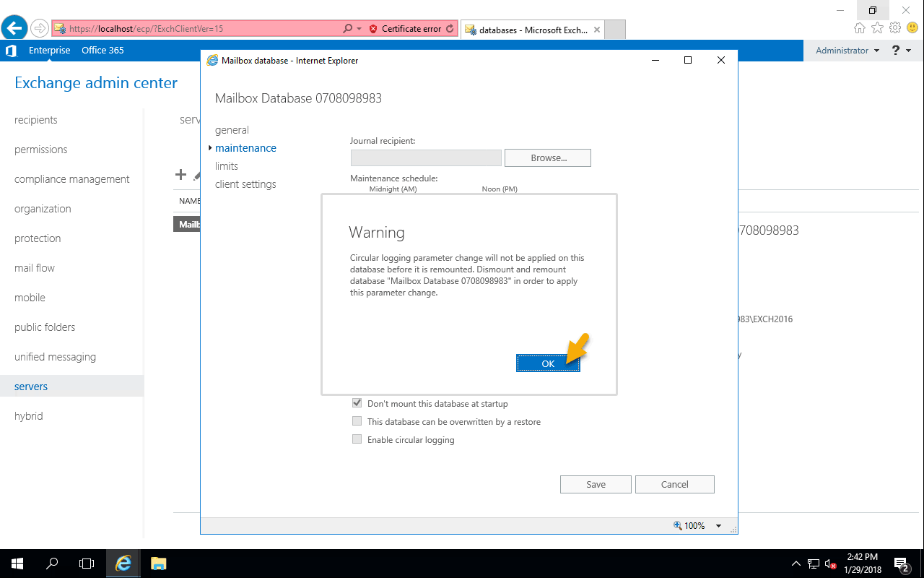Open the Internet Explorer home icon
This screenshot has width=924, height=578.
click(859, 28)
